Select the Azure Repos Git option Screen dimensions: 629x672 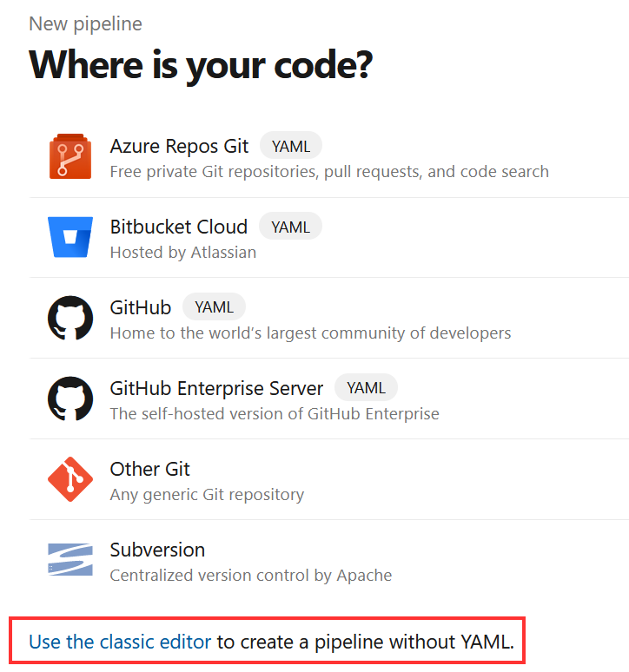(x=329, y=157)
